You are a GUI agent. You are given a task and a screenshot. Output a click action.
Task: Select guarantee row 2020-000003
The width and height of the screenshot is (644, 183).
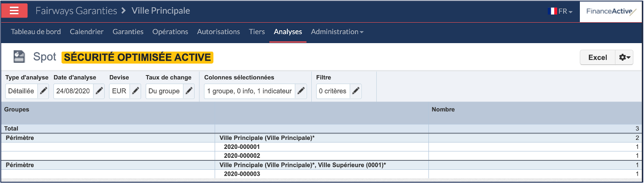242,174
